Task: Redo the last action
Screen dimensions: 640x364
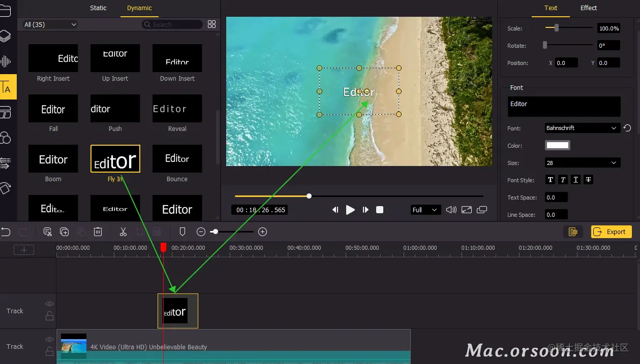Action: coord(23,232)
